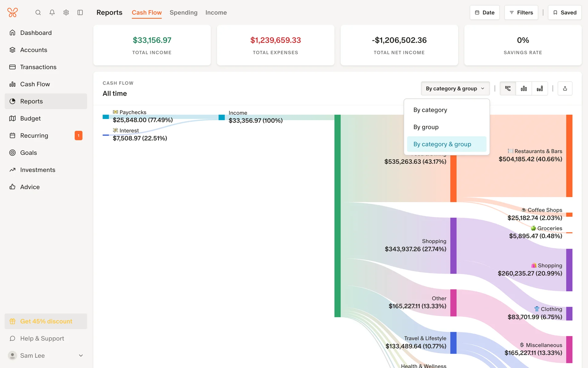Click the export share icon
Viewport: 588px width, 368px height.
click(x=565, y=89)
